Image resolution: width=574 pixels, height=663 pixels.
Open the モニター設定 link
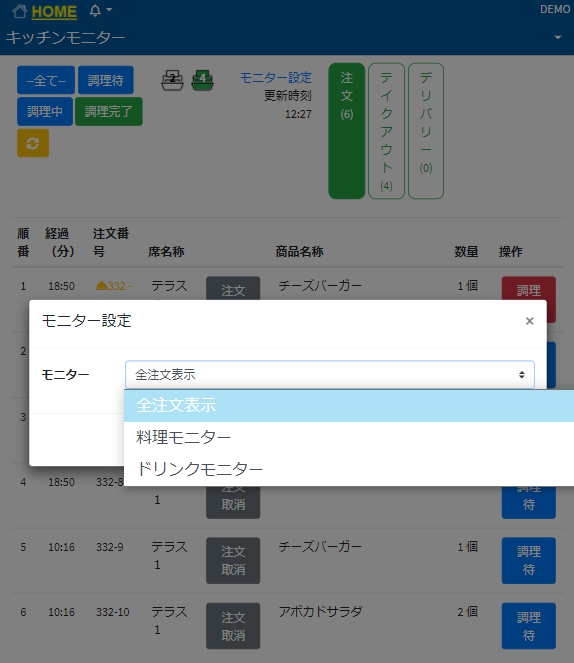[276, 77]
